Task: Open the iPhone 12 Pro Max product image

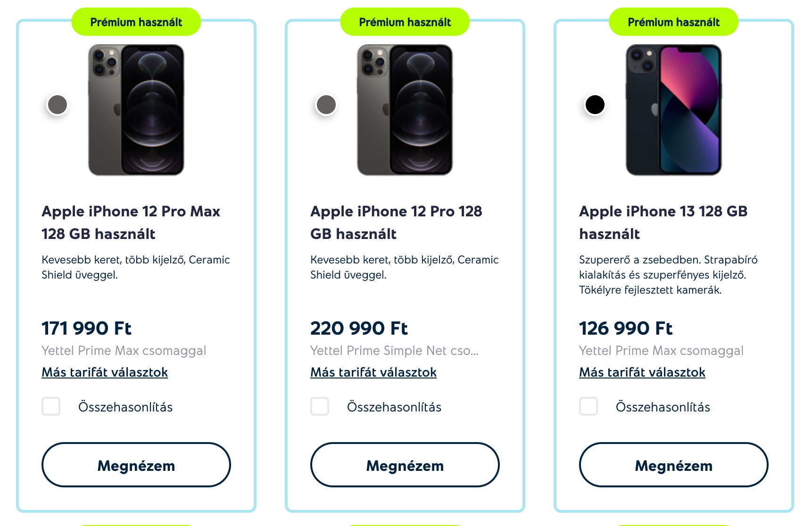Action: [x=136, y=110]
